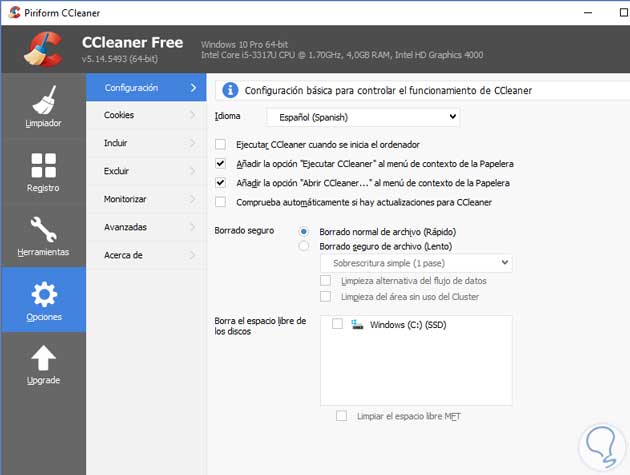Click the Windows 10 Pro 64-bit system info

point(244,45)
